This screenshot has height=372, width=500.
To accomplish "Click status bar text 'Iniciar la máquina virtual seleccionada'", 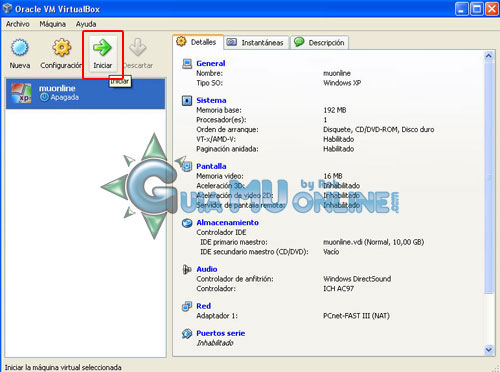I will pos(63,367).
